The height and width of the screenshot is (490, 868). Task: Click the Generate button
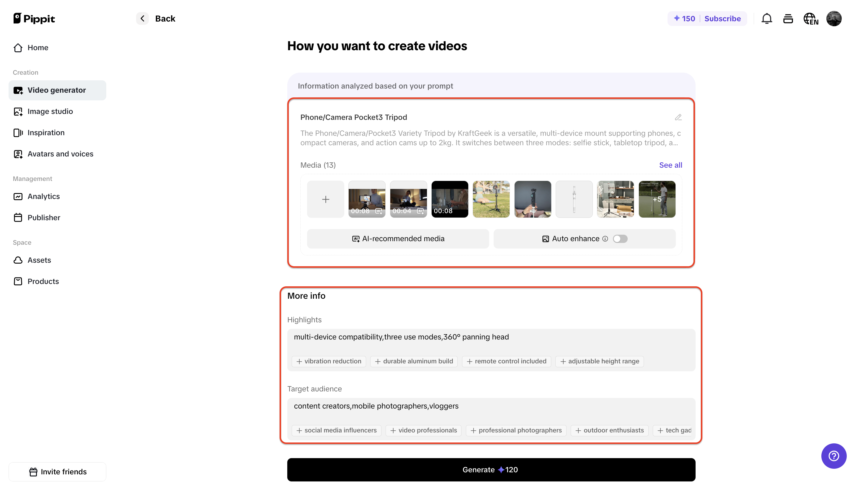tap(490, 469)
